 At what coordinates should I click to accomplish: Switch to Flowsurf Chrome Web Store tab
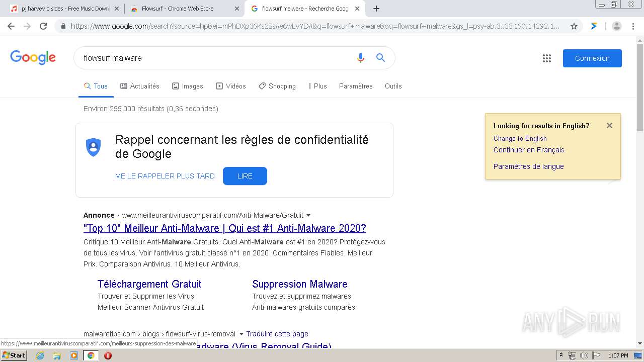(x=184, y=9)
